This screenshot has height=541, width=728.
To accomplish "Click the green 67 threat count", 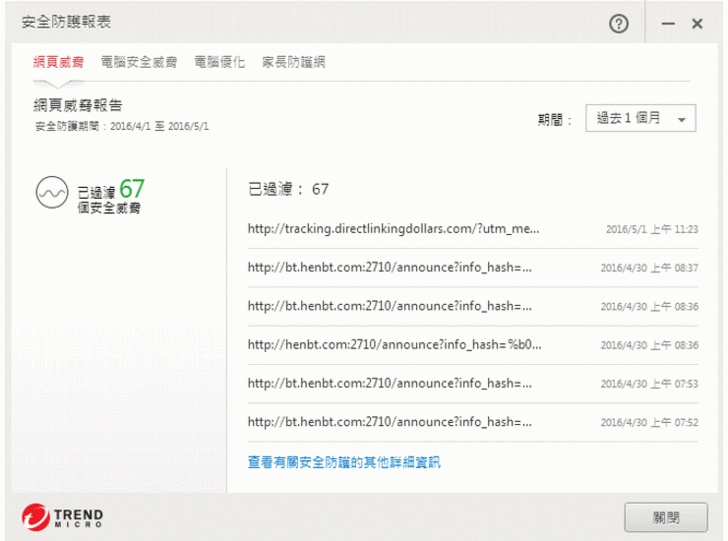I will (133, 187).
